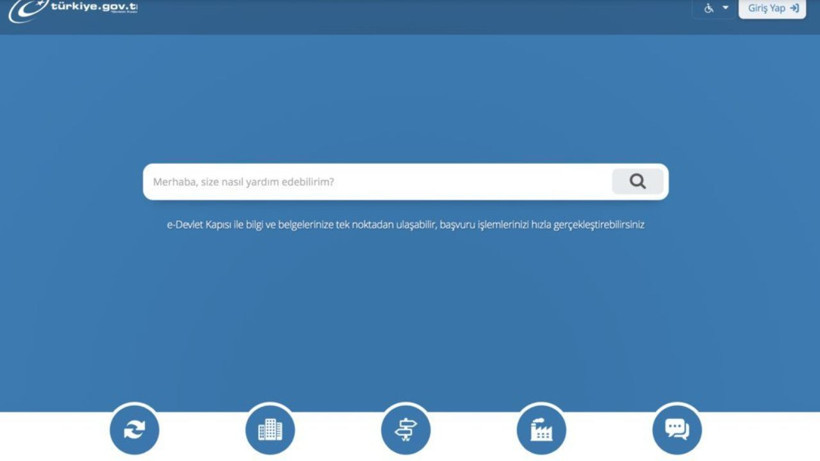Viewport: 820px width, 461px height.
Task: Open the speech bubbles chat circular icon
Action: tap(677, 430)
